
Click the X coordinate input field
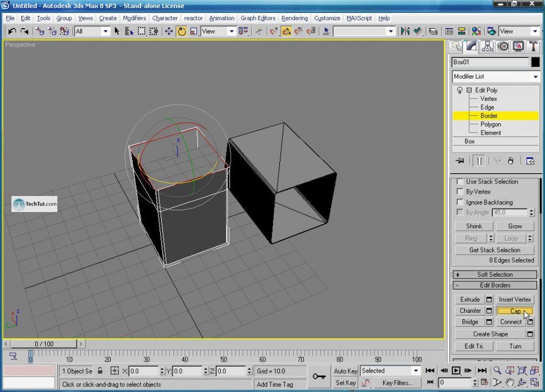[143, 371]
